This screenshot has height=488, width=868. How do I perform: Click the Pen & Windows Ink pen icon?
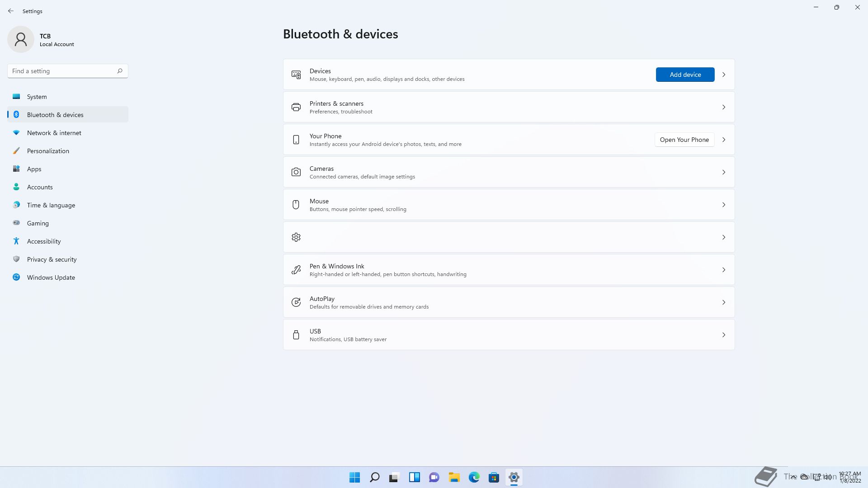(x=296, y=270)
